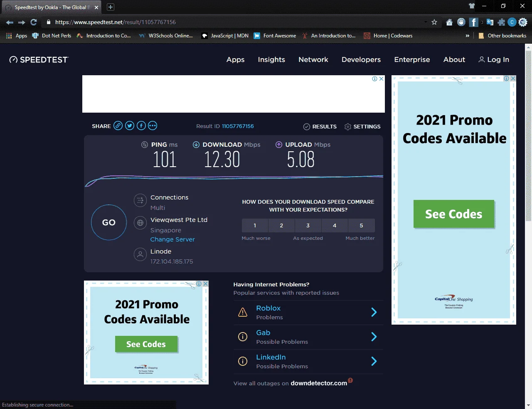This screenshot has width=532, height=409.
Task: Click the Gab info icon
Action: [x=243, y=337]
